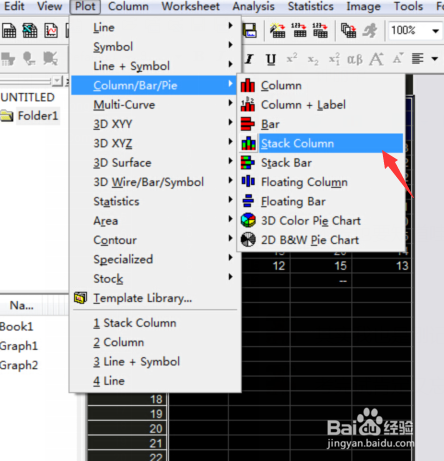Close the open Plot menu

(x=85, y=6)
